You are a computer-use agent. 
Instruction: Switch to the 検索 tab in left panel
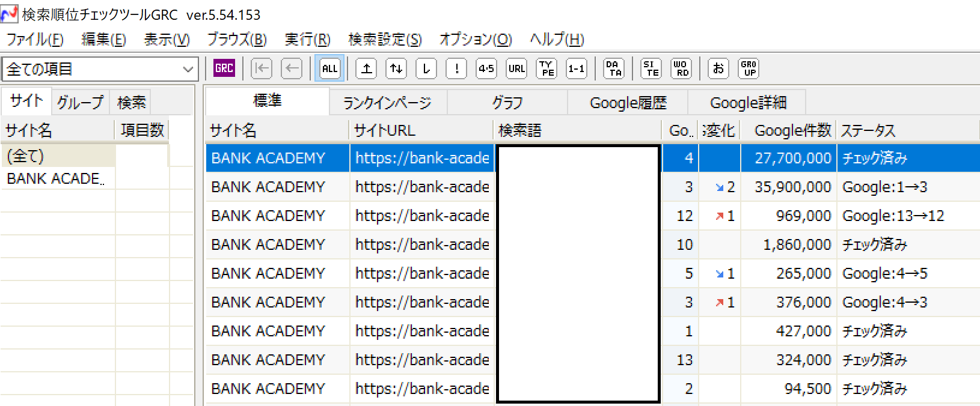[x=131, y=102]
